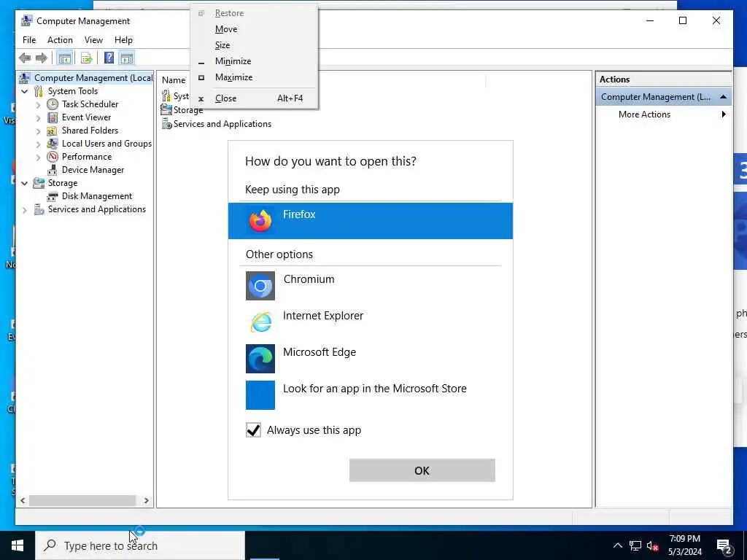
Task: Select the Microsoft Edge option label
Action: (320, 352)
